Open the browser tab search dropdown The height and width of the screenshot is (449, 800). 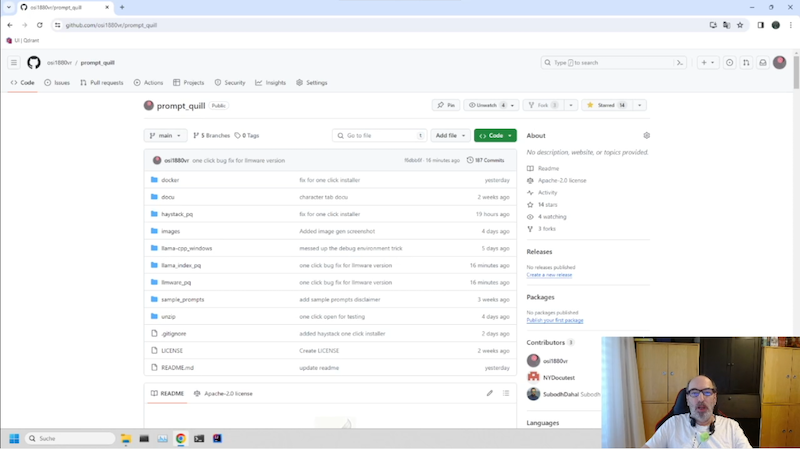(9, 7)
